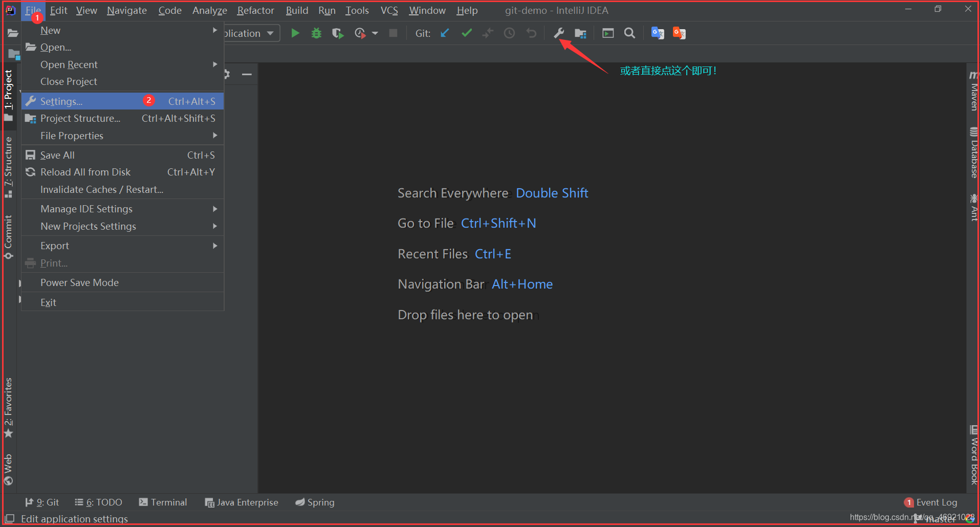This screenshot has height=527, width=980.
Task: Open Java Enterprise tool window
Action: coord(242,502)
